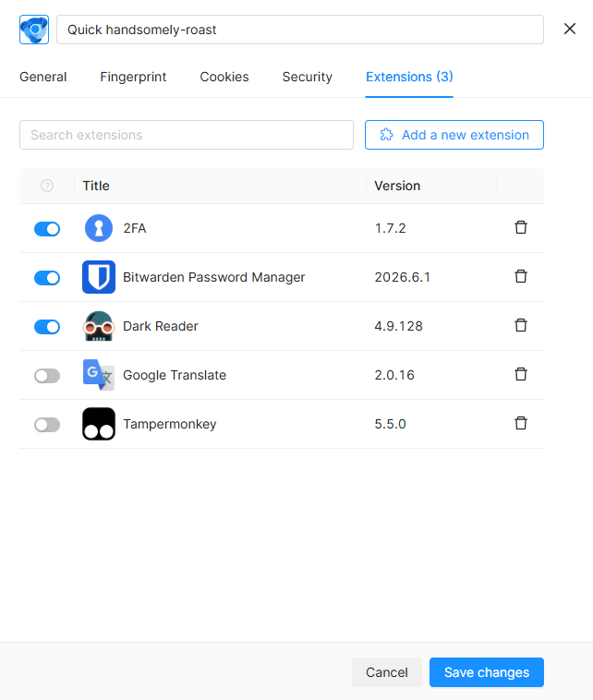Click version 1.7.2 cell
593x700 pixels.
coord(391,228)
